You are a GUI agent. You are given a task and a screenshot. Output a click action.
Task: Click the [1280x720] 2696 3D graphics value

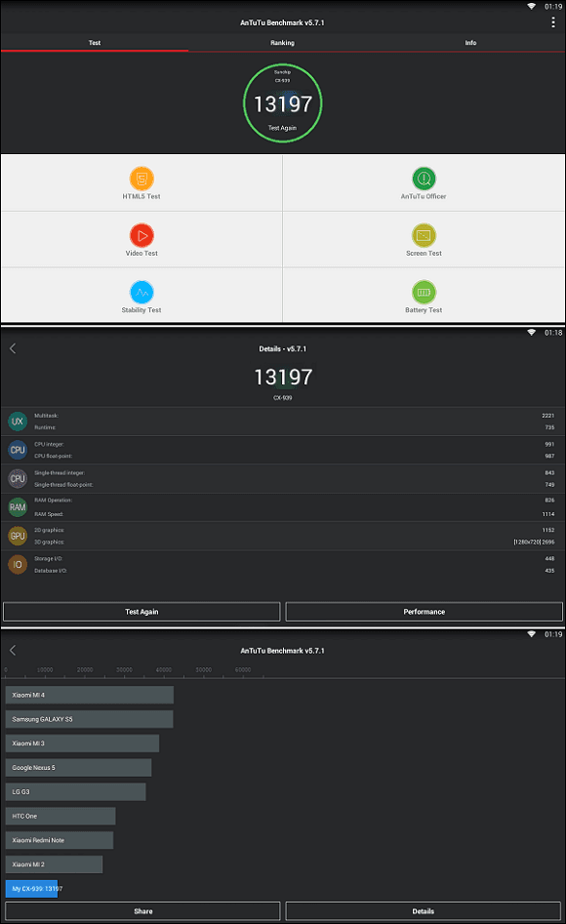(534, 542)
